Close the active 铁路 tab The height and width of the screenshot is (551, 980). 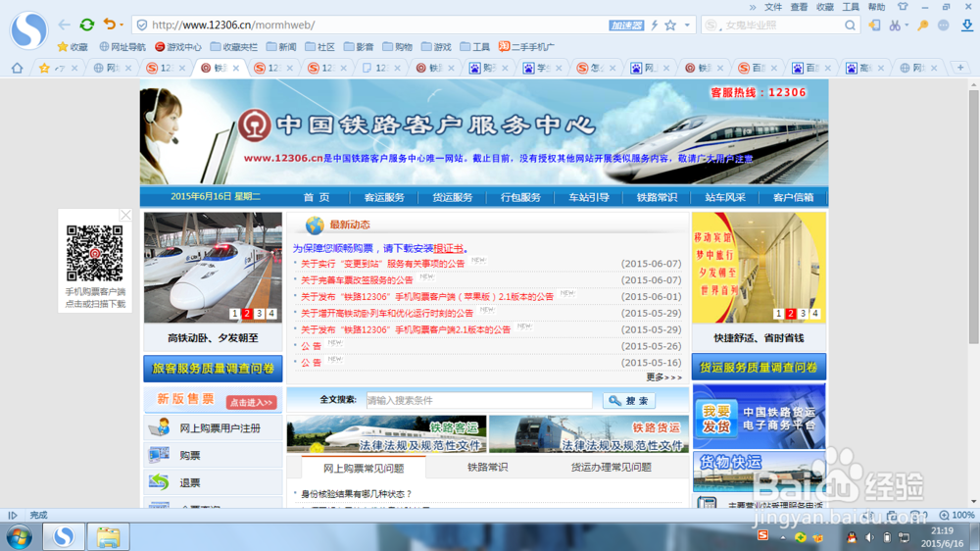coord(236,69)
